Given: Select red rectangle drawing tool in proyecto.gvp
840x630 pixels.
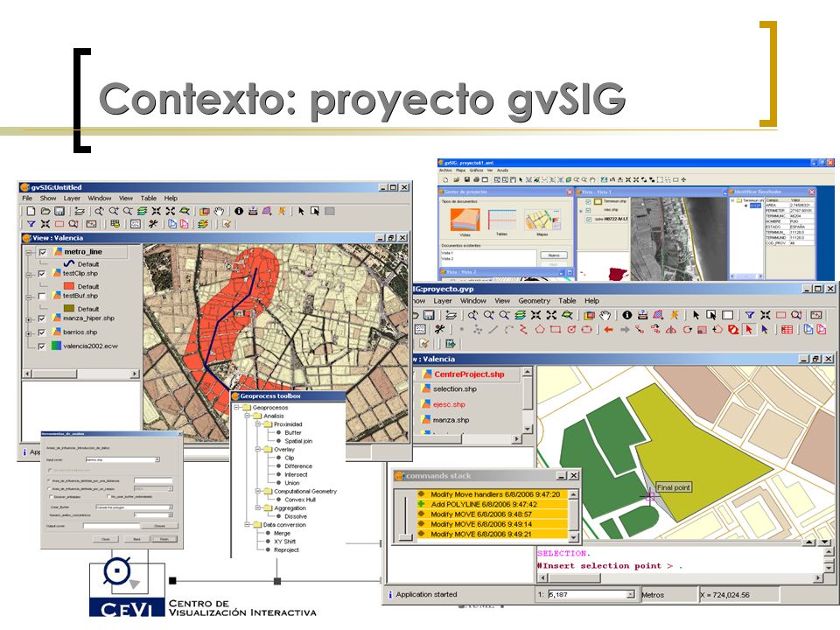Looking at the screenshot, I should [555, 330].
